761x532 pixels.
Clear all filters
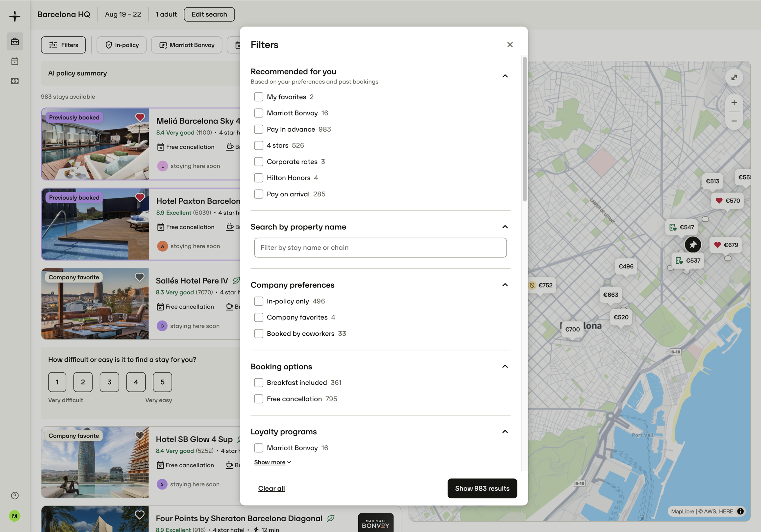coord(271,488)
